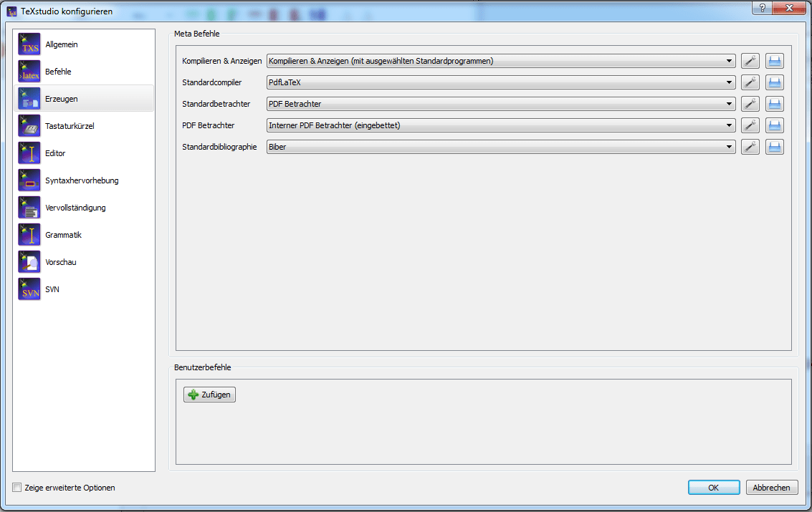This screenshot has width=812, height=512.
Task: Open the Allgemein settings icon
Action: tap(29, 44)
